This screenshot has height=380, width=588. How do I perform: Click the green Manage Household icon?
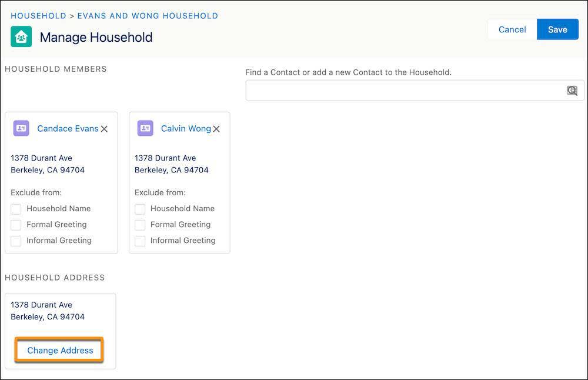tap(21, 36)
